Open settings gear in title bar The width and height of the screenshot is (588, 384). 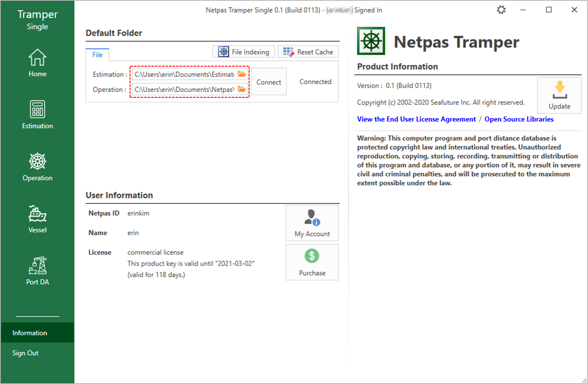pos(501,10)
